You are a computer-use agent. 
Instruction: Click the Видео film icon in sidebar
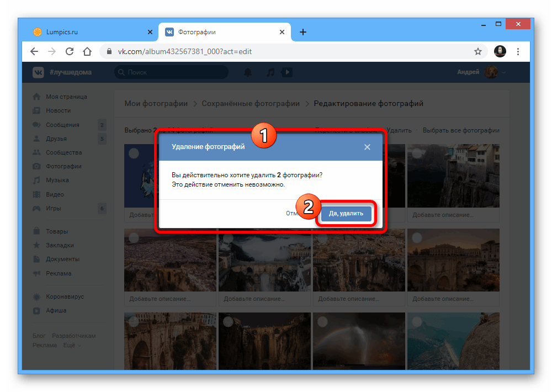[36, 194]
